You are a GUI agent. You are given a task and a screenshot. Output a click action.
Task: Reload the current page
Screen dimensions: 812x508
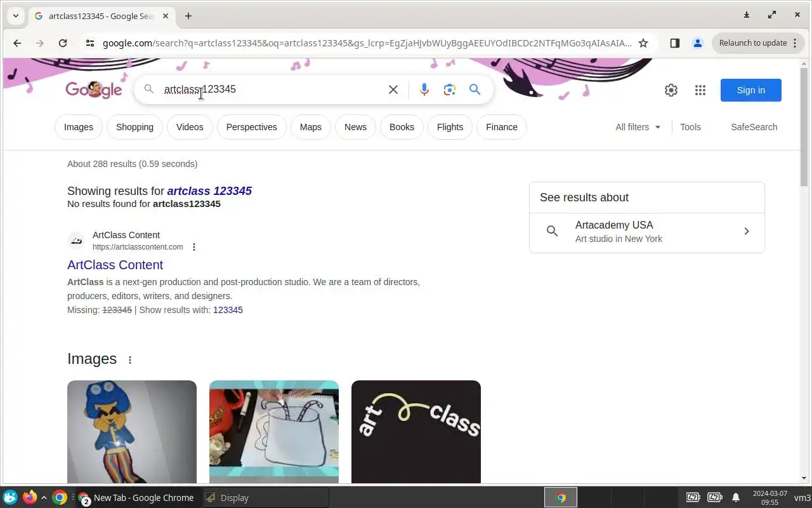pyautogui.click(x=63, y=43)
